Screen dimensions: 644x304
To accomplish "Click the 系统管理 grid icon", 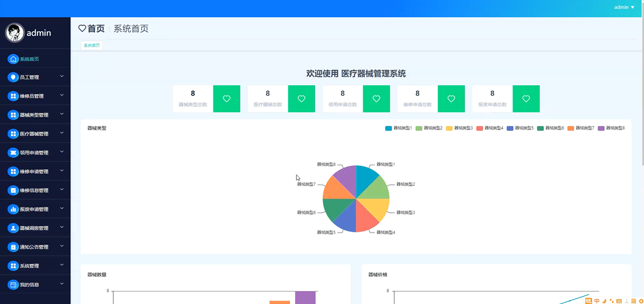I will (x=13, y=266).
